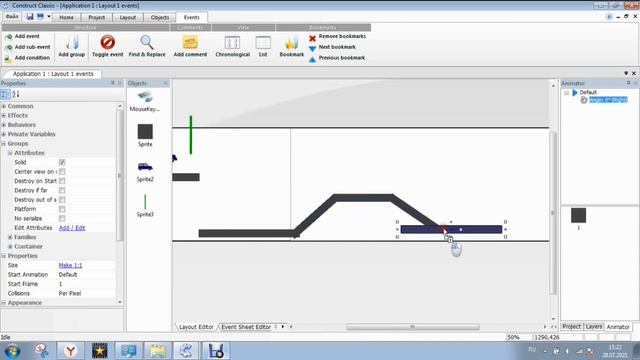640x360 pixels.
Task: Collapse the Attributes subsection
Action: [10, 153]
